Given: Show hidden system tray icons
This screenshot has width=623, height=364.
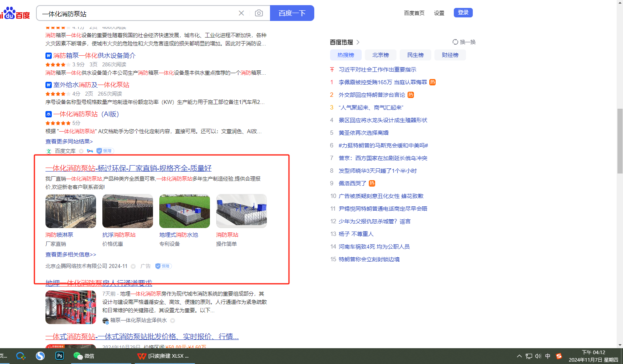Looking at the screenshot, I should coord(519,356).
